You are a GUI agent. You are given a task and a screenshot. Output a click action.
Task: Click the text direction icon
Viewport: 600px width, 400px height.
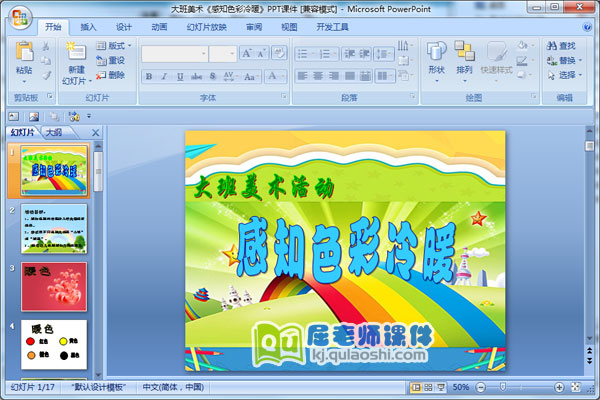click(404, 46)
